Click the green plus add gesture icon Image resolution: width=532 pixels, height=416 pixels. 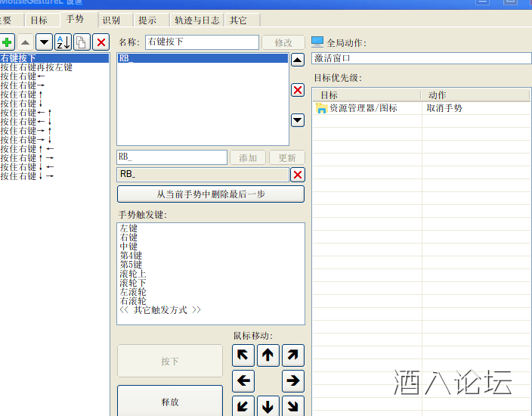(7, 42)
